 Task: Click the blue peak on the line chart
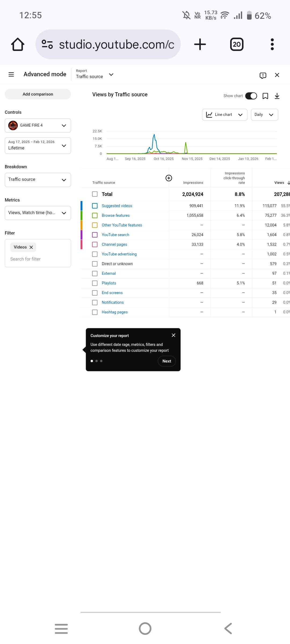(x=154, y=135)
